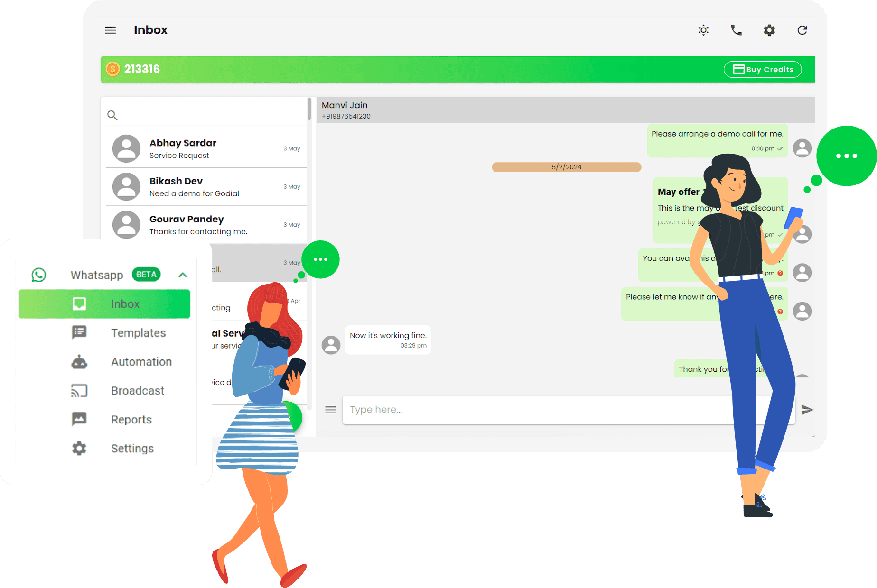Select the Broadcast feature
Screen dimensions: 877x588
pyautogui.click(x=137, y=390)
